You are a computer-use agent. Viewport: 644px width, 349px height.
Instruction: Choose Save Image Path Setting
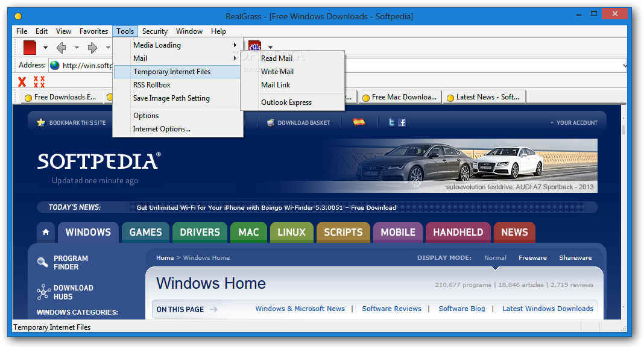[x=178, y=98]
